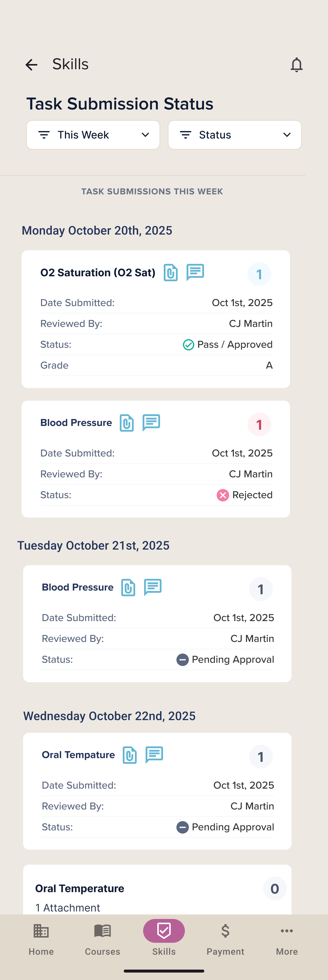Open comments icon on Oral Tempature card
Screen dimensions: 328x980
click(154, 754)
